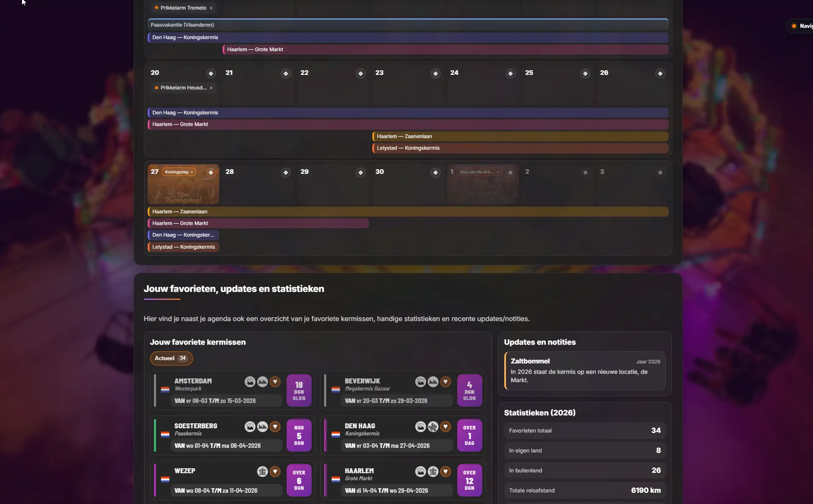Screen dimensions: 813x504
Task: Open the photo gallery icon on the Amsterdam card
Action: click(x=250, y=382)
